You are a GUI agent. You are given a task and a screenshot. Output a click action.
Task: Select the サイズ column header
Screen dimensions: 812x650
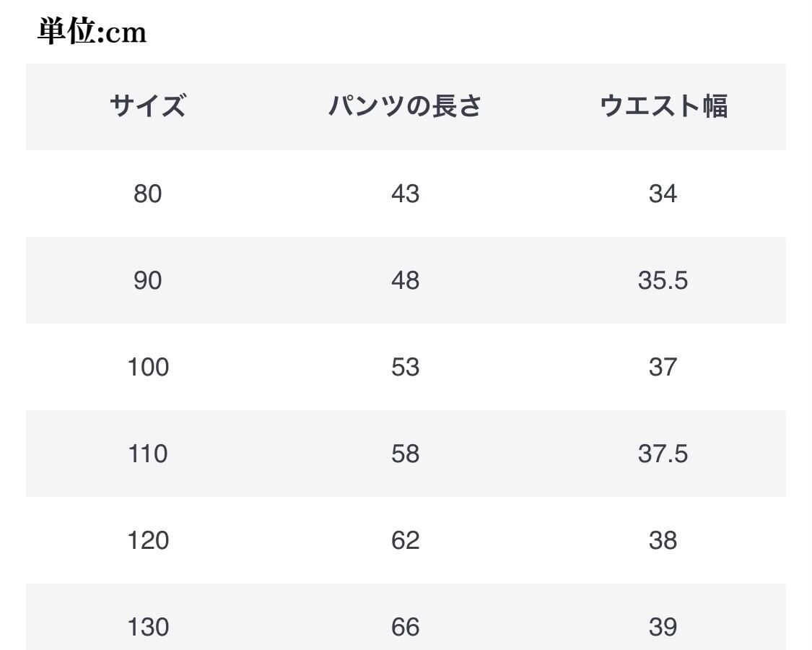[148, 106]
